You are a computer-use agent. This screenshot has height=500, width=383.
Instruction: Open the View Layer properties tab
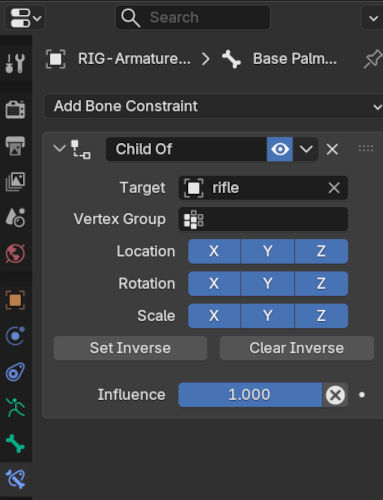pyautogui.click(x=15, y=182)
